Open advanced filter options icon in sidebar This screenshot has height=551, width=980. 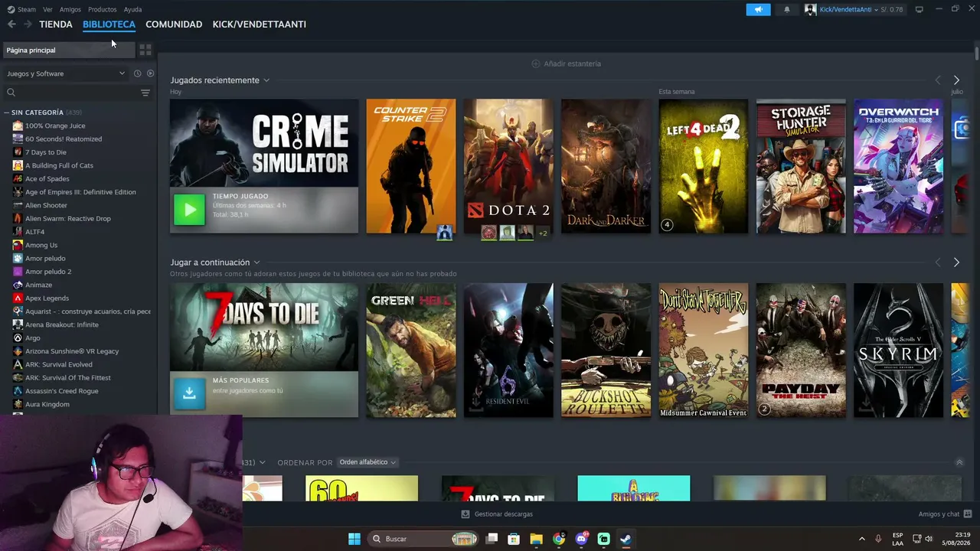[145, 93]
